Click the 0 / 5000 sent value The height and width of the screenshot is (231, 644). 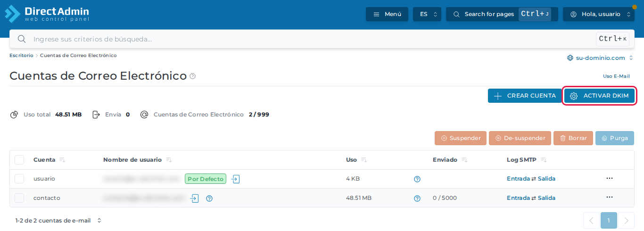point(445,198)
